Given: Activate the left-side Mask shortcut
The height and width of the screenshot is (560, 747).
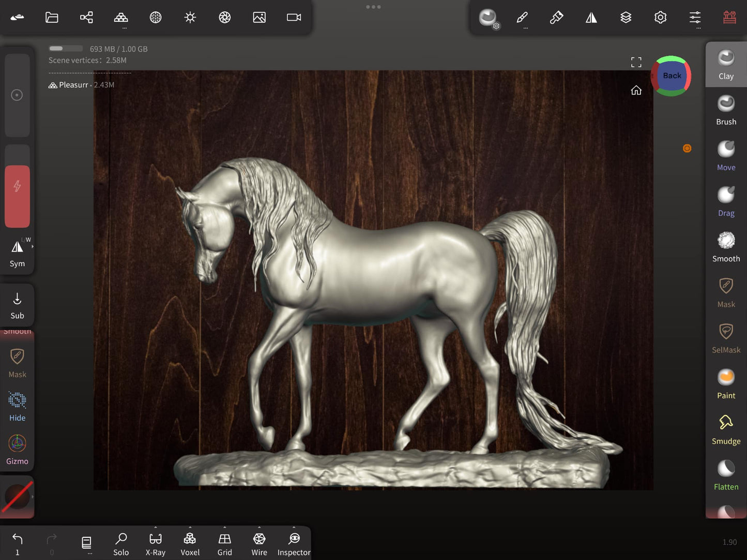Looking at the screenshot, I should pyautogui.click(x=17, y=363).
